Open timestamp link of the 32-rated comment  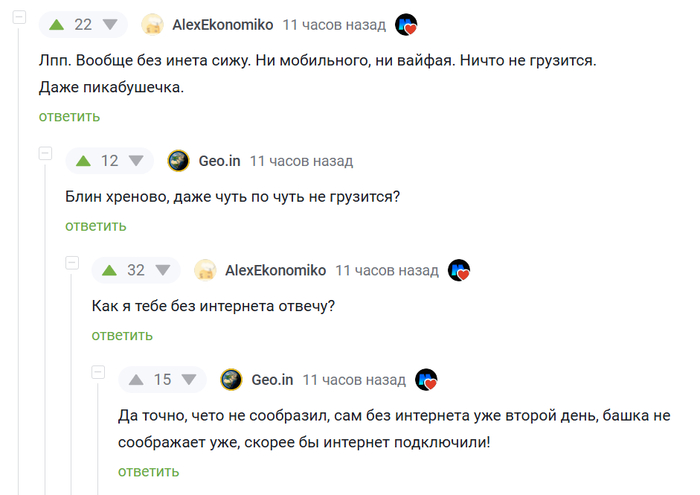387,270
